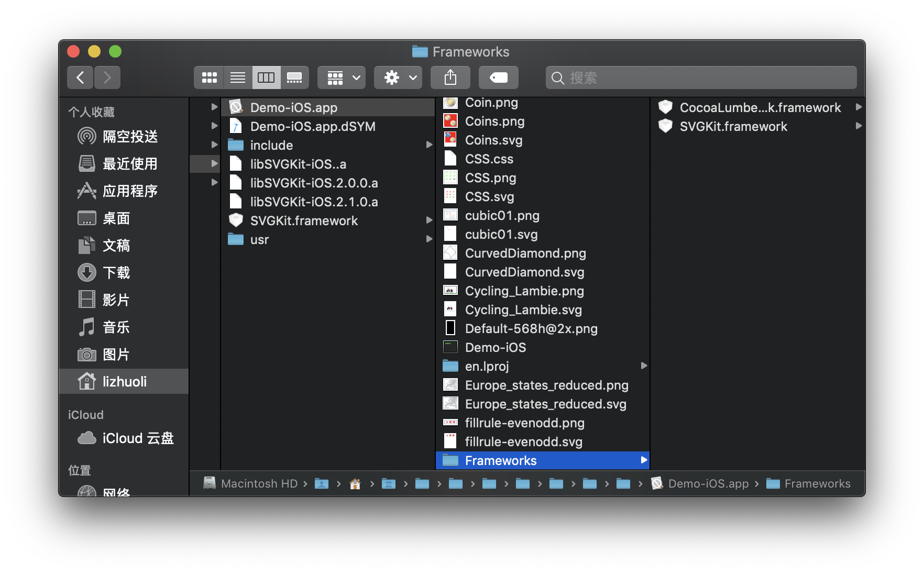This screenshot has height=574, width=924.
Task: Open 应用程序 Applications in sidebar
Action: [124, 191]
